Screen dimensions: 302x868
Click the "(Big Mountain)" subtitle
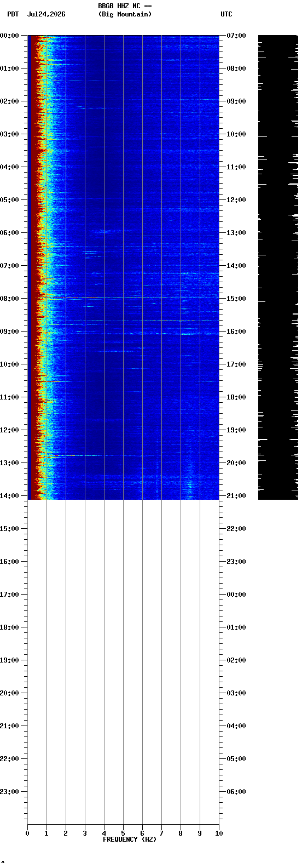[125, 14]
